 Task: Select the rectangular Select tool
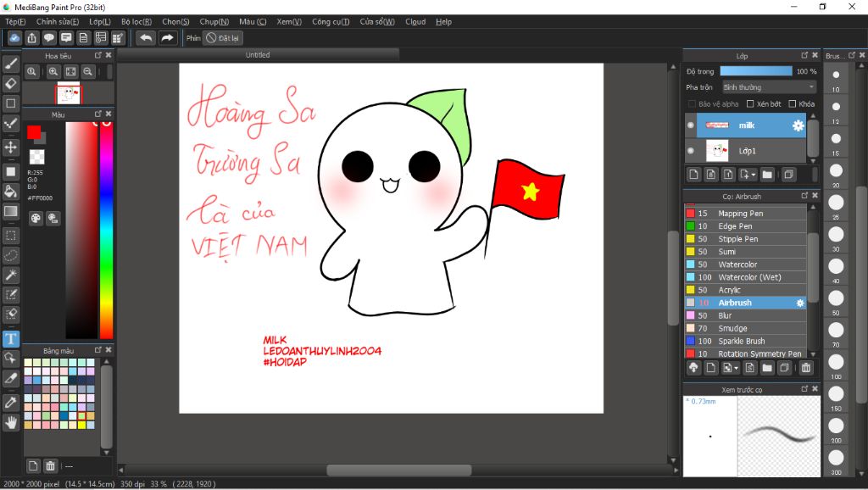click(x=10, y=236)
